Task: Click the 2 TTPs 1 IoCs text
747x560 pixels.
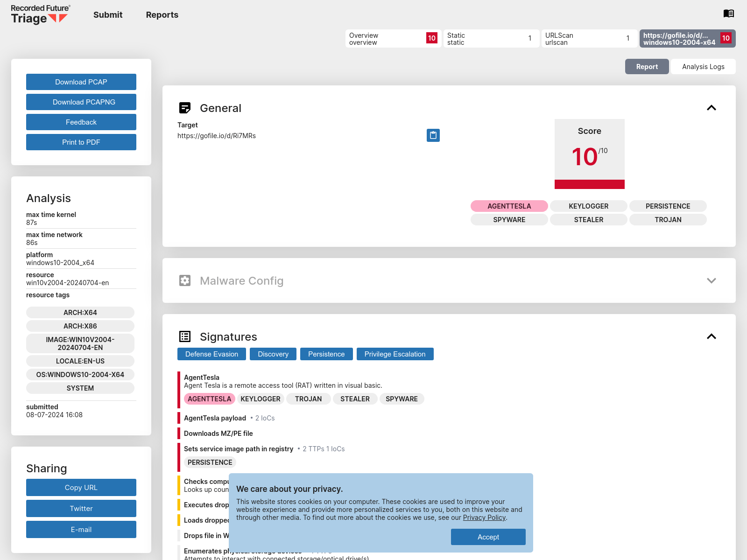Action: click(x=324, y=449)
